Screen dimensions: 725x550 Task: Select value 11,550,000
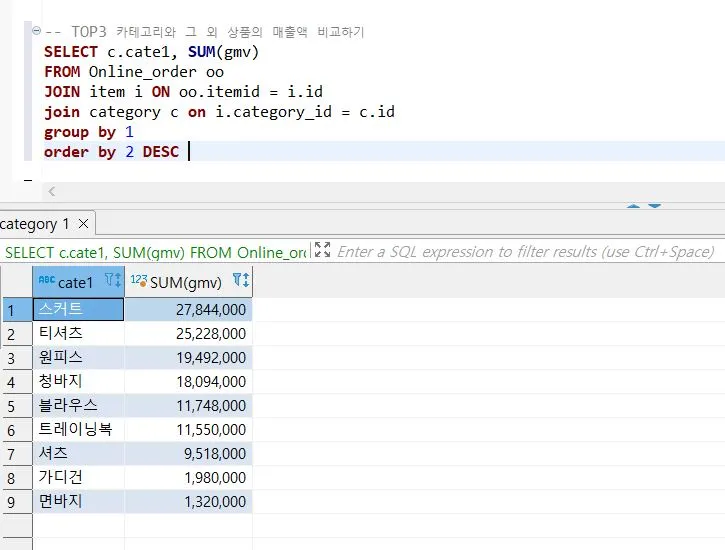tap(188, 429)
